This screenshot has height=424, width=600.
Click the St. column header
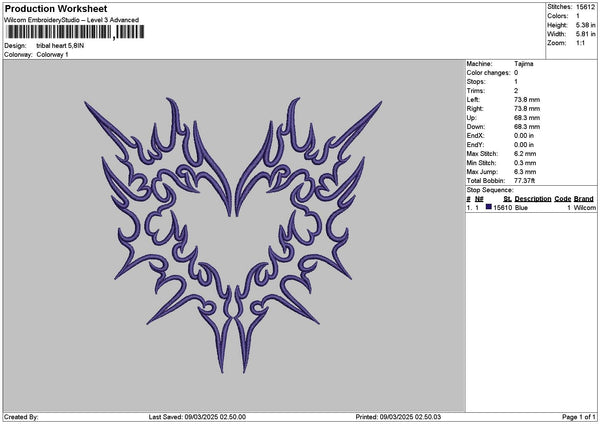(508, 199)
